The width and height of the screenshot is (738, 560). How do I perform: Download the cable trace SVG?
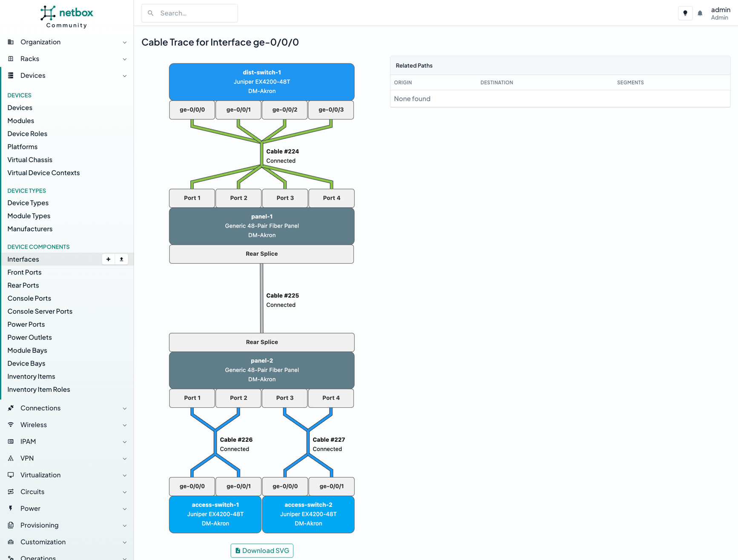pyautogui.click(x=262, y=550)
